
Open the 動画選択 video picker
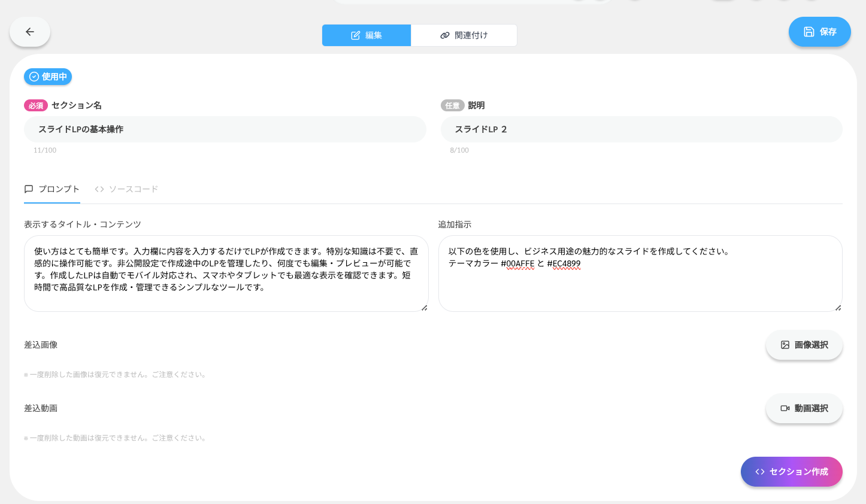(x=804, y=408)
